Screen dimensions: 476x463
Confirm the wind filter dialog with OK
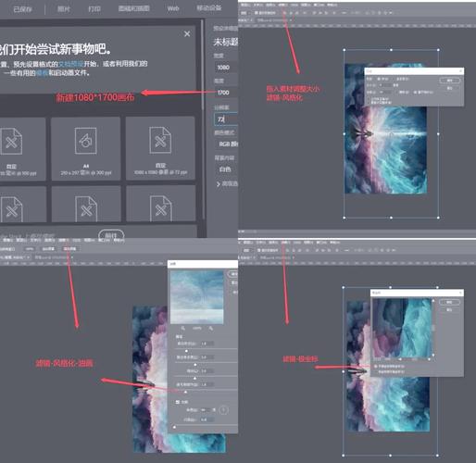pos(449,81)
